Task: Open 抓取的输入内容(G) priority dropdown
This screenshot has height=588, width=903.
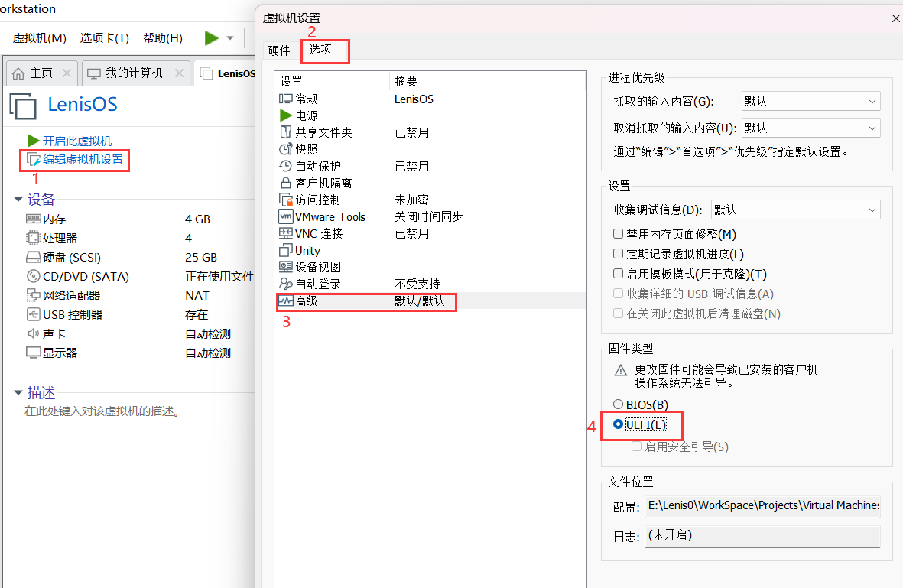Action: pyautogui.click(x=810, y=102)
